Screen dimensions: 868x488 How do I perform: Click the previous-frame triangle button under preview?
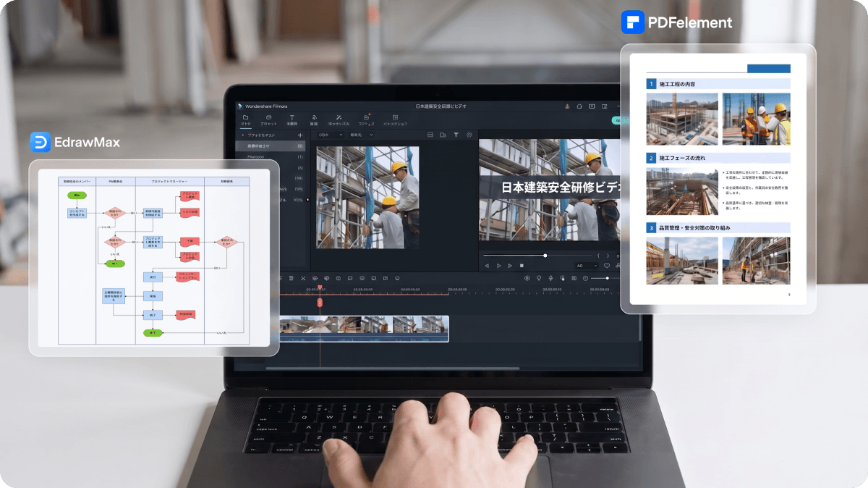coord(487,266)
